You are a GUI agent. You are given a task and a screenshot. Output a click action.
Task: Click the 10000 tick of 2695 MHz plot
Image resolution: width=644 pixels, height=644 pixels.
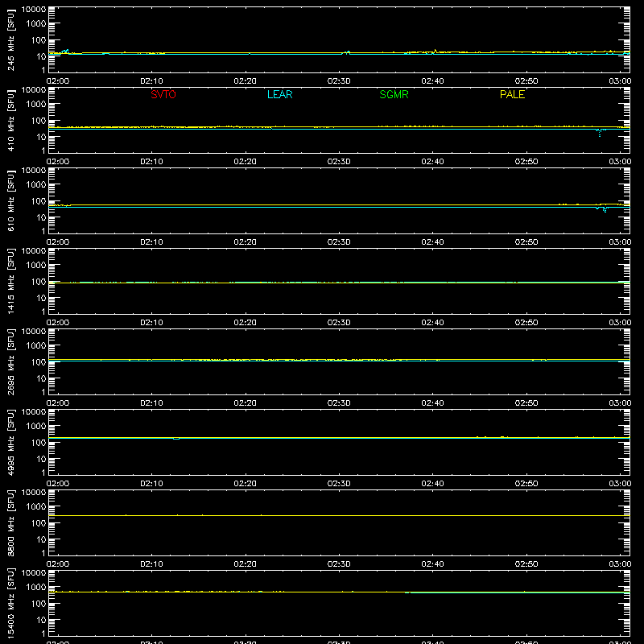coord(34,332)
